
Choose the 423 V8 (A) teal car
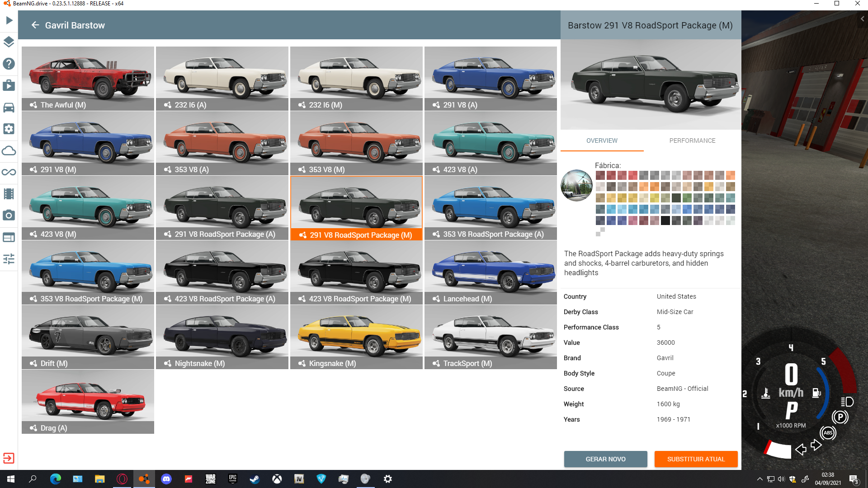(491, 143)
